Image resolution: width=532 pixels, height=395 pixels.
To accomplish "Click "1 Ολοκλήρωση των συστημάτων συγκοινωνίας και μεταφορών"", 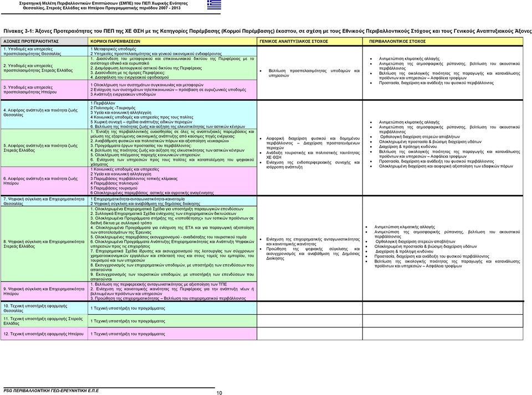I will coord(147,85).
